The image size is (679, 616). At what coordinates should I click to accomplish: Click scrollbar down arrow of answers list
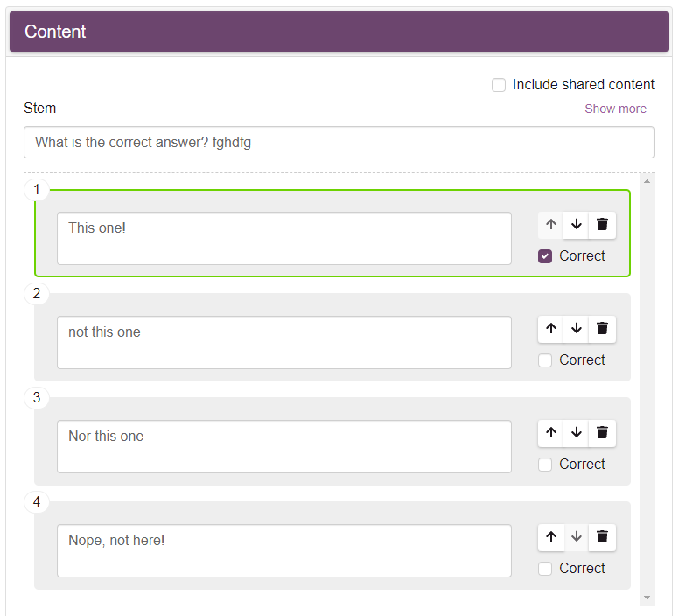coord(647,598)
